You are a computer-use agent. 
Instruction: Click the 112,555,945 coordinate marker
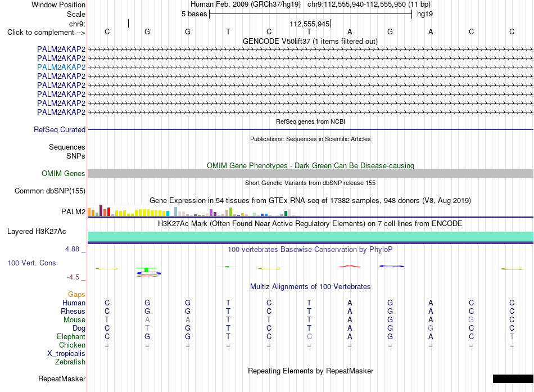pos(310,24)
